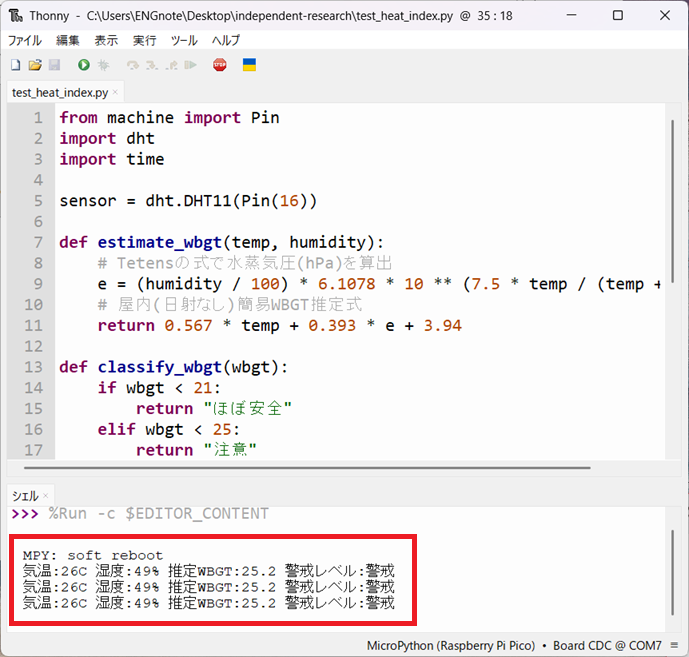Click the last '気温:26C 湿度:49%' shell output line
The width and height of the screenshot is (689, 657).
(209, 603)
